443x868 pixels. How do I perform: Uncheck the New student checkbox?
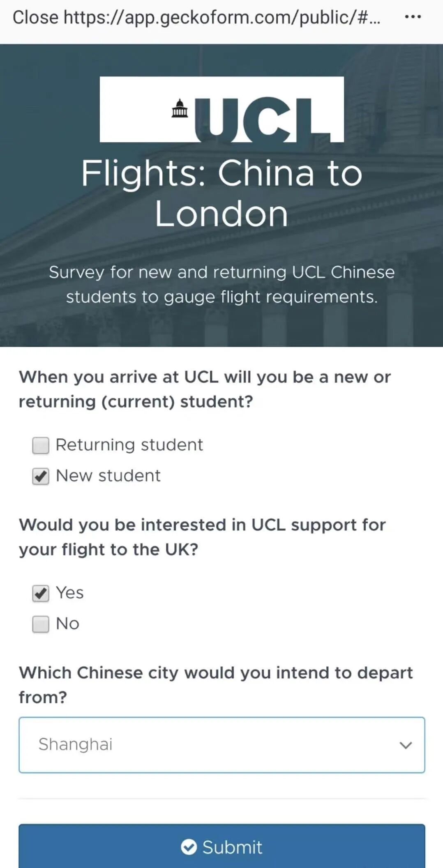41,476
